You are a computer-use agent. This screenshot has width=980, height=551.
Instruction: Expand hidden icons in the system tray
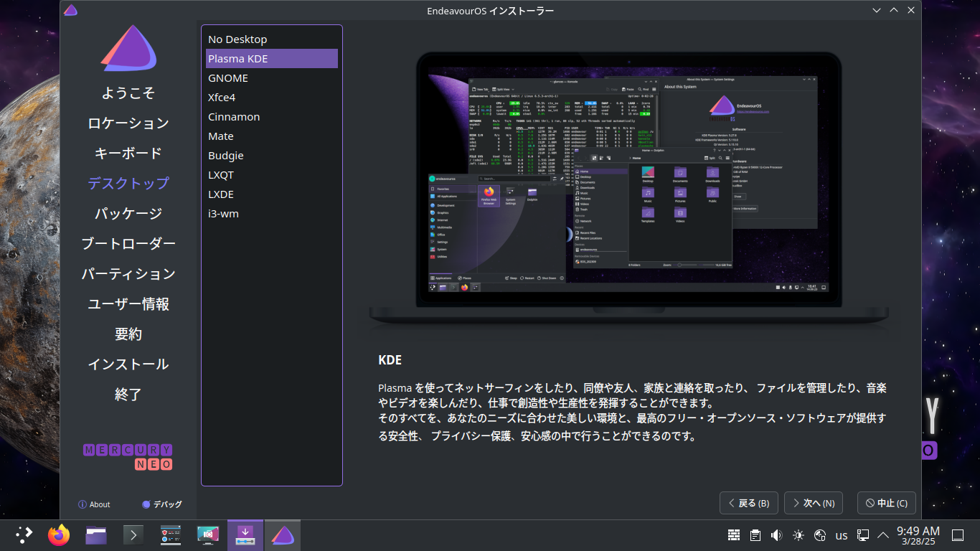coord(883,534)
